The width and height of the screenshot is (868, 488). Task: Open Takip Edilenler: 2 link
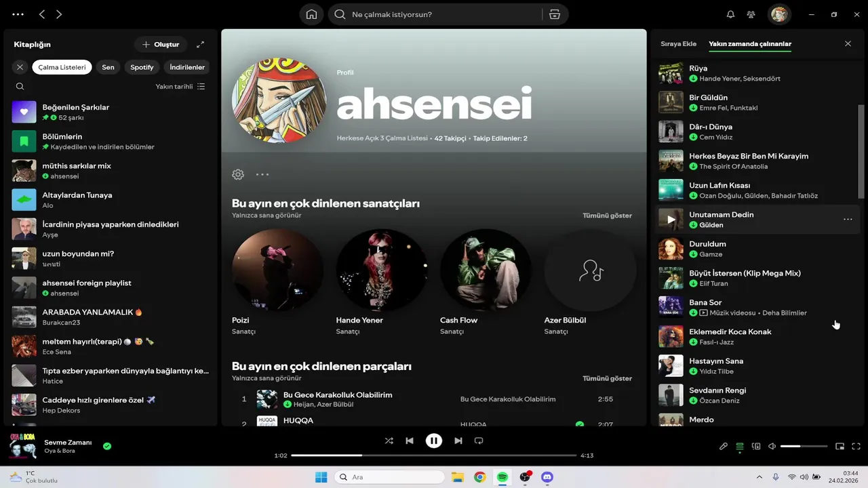[500, 138]
